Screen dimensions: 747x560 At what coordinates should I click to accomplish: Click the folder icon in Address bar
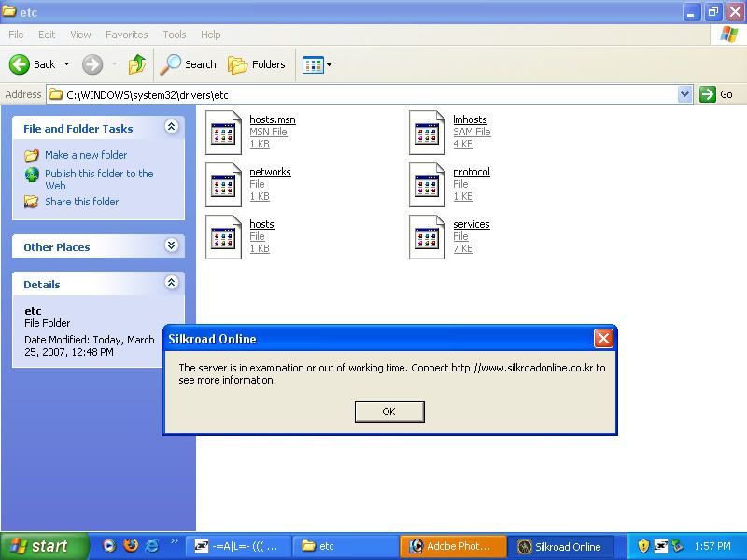[x=56, y=94]
